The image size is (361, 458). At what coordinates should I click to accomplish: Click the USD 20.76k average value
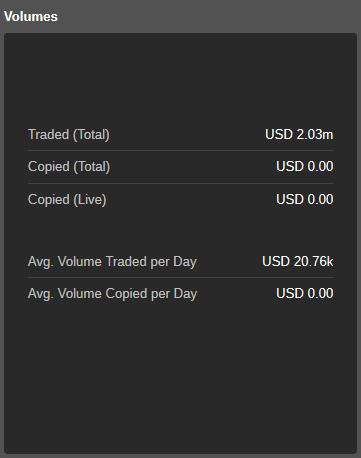(x=298, y=262)
